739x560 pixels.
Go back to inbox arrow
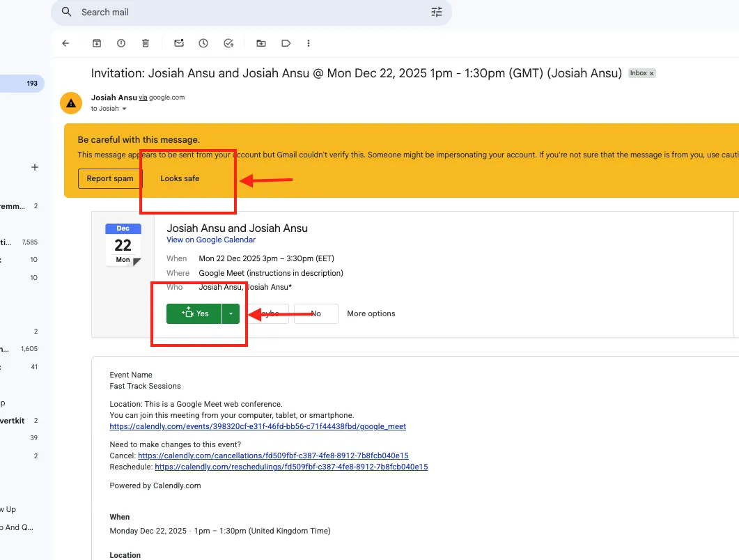point(65,43)
